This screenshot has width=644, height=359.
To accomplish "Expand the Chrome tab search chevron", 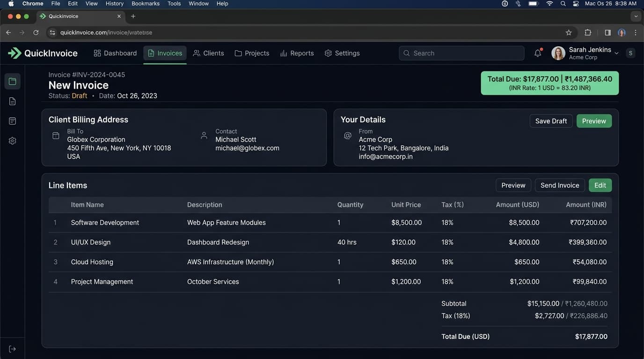I will 635,16.
